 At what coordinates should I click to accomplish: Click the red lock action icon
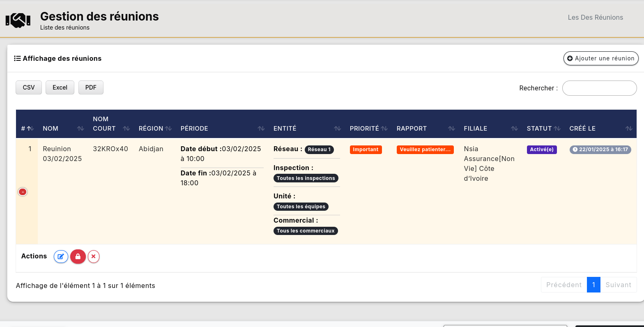78,257
